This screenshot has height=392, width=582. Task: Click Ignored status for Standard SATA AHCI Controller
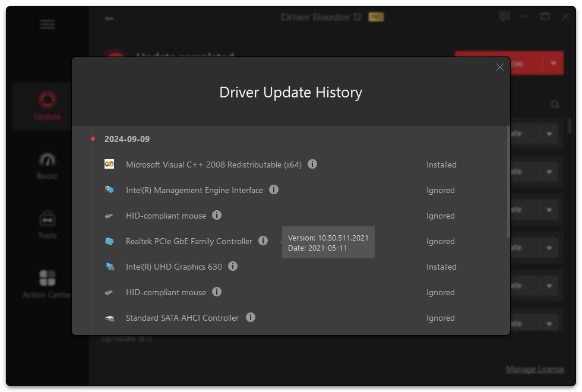[x=440, y=318]
